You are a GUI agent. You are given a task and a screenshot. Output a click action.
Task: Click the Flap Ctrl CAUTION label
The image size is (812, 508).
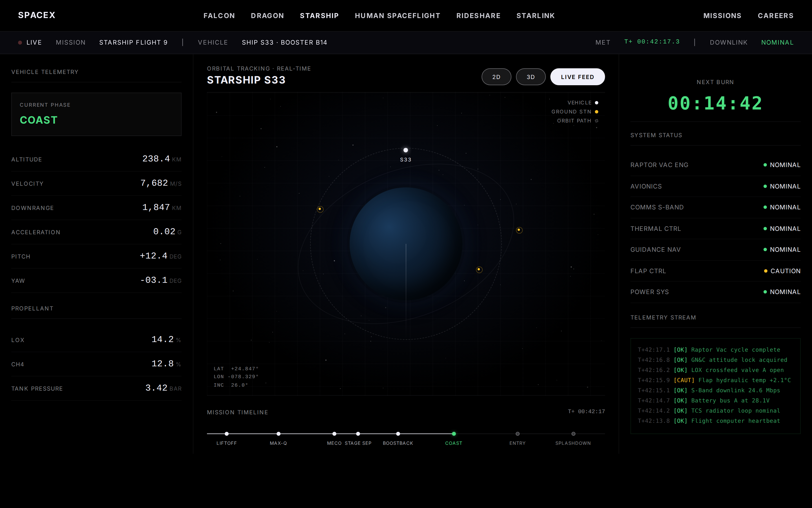click(x=785, y=271)
